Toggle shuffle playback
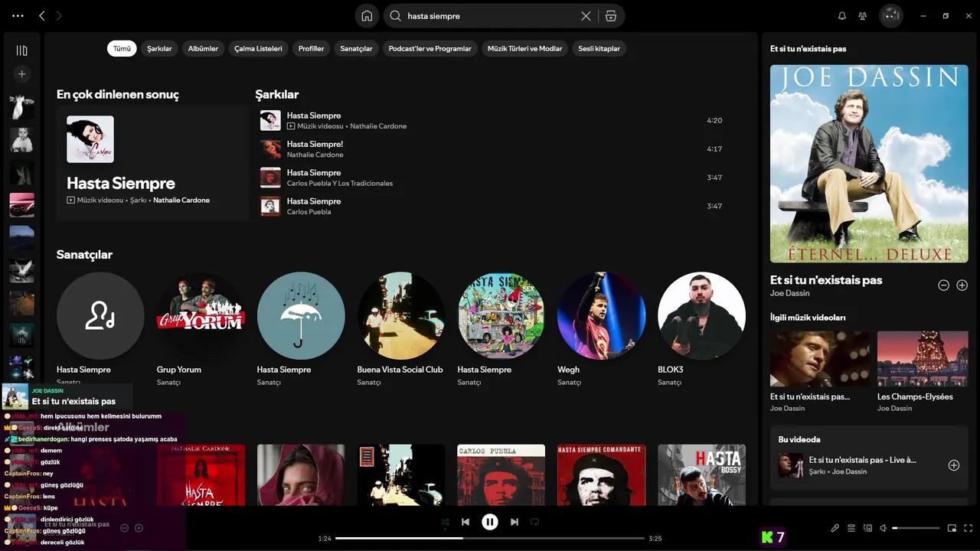Screen dimensions: 980x551 (445, 522)
